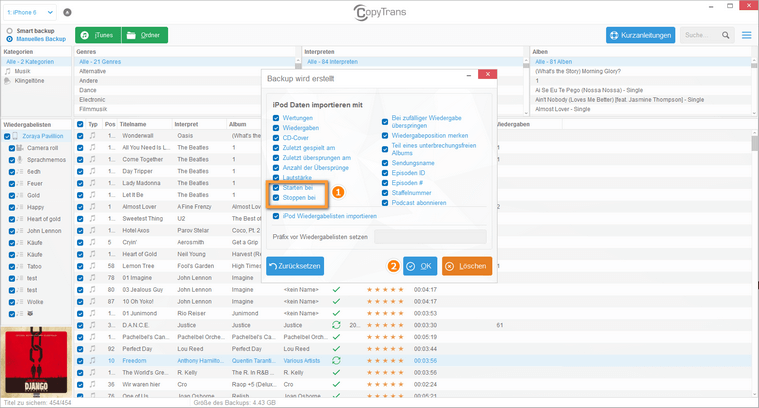Image resolution: width=759 pixels, height=408 pixels.
Task: Toggle iPod Wiedergabelisten importieren checkbox
Action: pyautogui.click(x=276, y=216)
